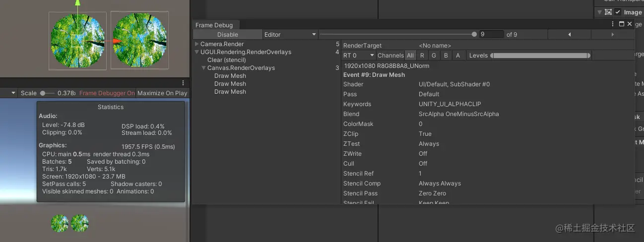Go to next frame event arrow
644x242 pixels.
point(613,34)
